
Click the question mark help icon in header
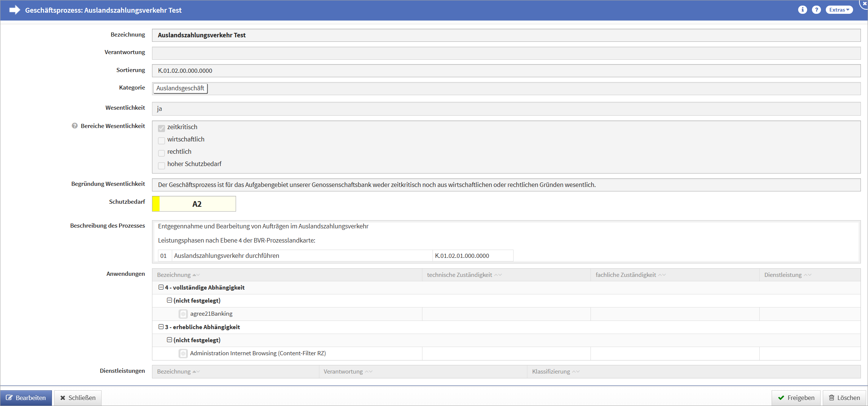click(x=816, y=10)
